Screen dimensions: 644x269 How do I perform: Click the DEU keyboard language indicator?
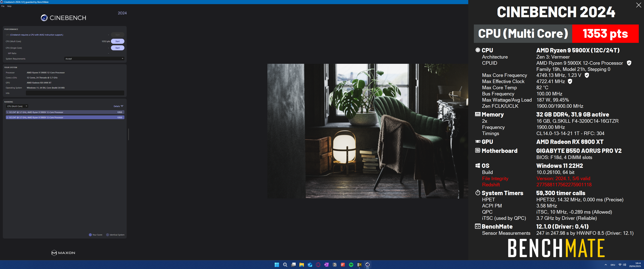point(613,265)
